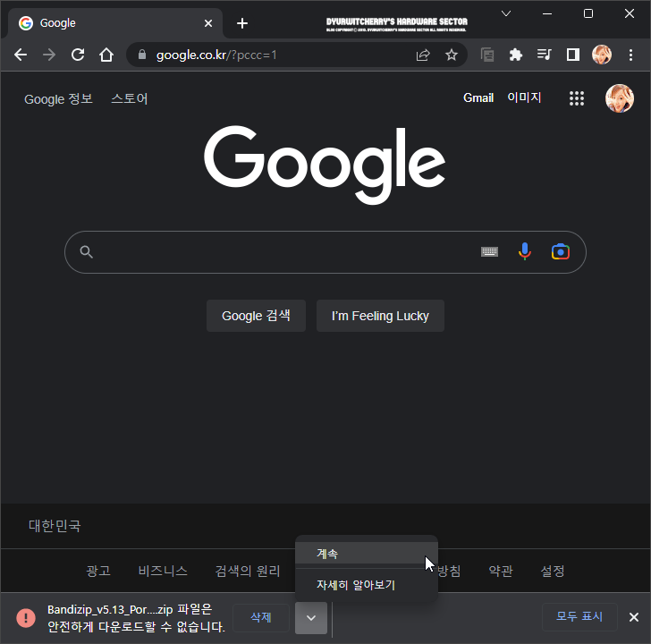
Task: Open Google 정보 link
Action: 58,99
